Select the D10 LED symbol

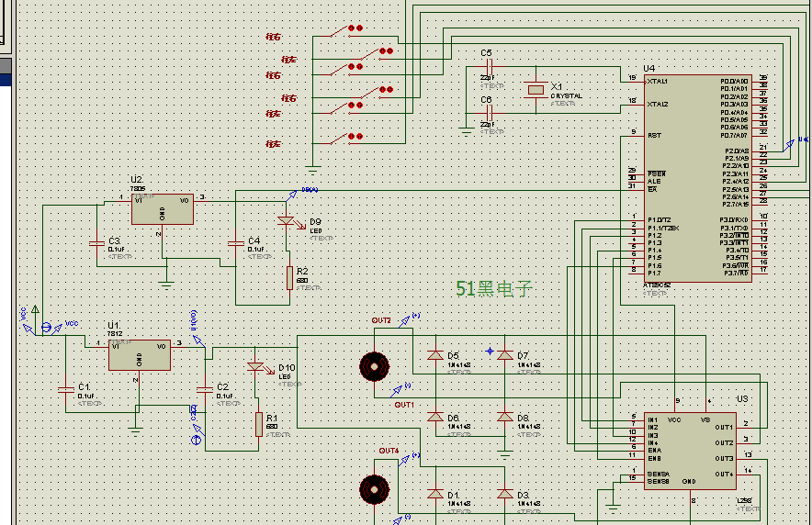point(255,367)
